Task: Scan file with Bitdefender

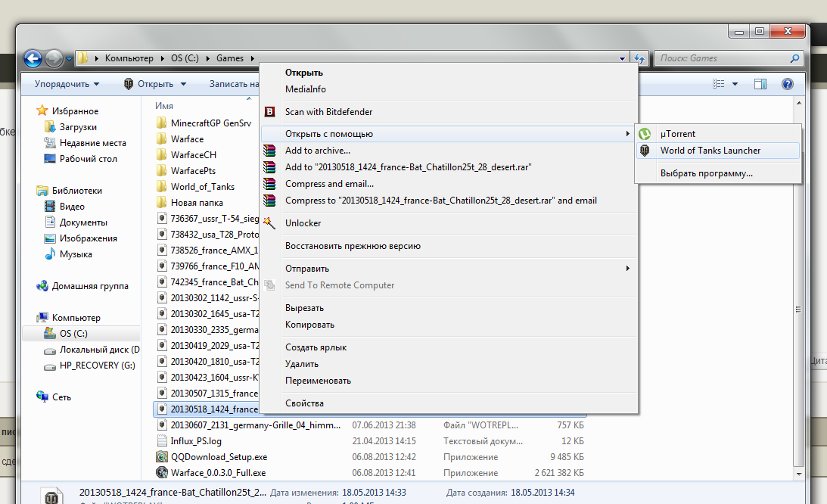Action: coord(328,112)
